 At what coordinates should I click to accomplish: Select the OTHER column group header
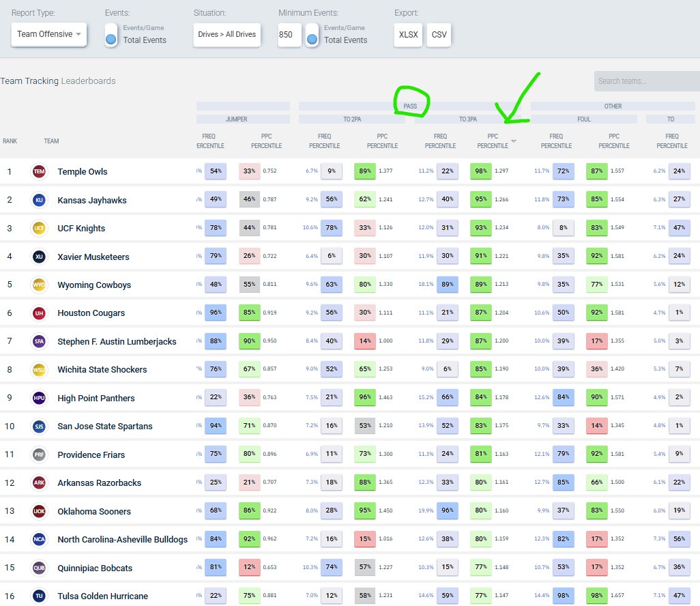(613, 106)
